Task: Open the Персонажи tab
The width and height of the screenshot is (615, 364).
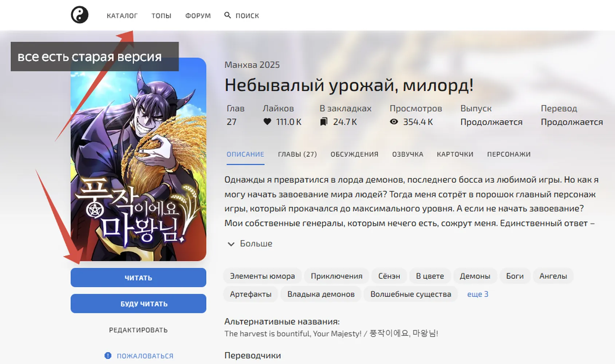Action: tap(509, 154)
